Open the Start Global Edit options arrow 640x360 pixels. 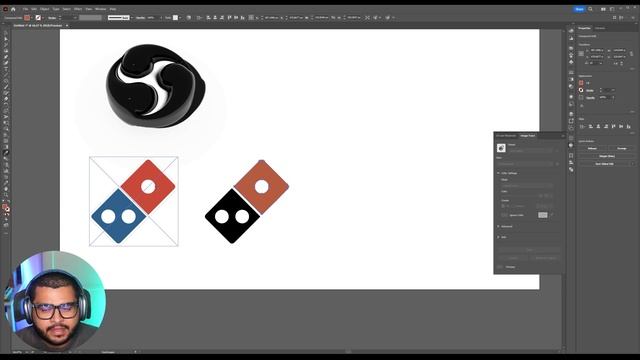633,164
